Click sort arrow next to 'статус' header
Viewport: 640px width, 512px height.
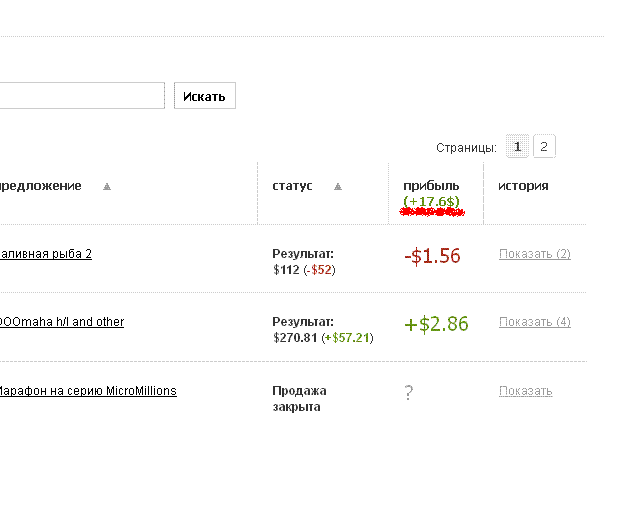point(338,187)
